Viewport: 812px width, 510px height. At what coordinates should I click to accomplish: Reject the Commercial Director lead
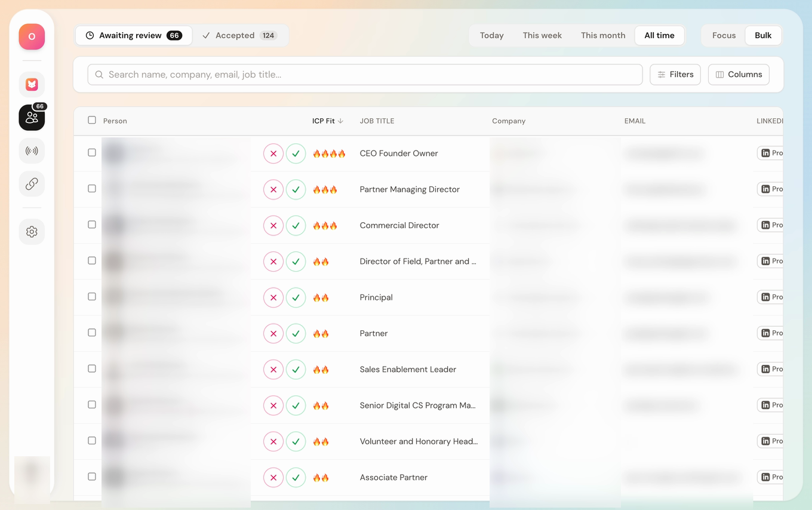[x=273, y=226]
